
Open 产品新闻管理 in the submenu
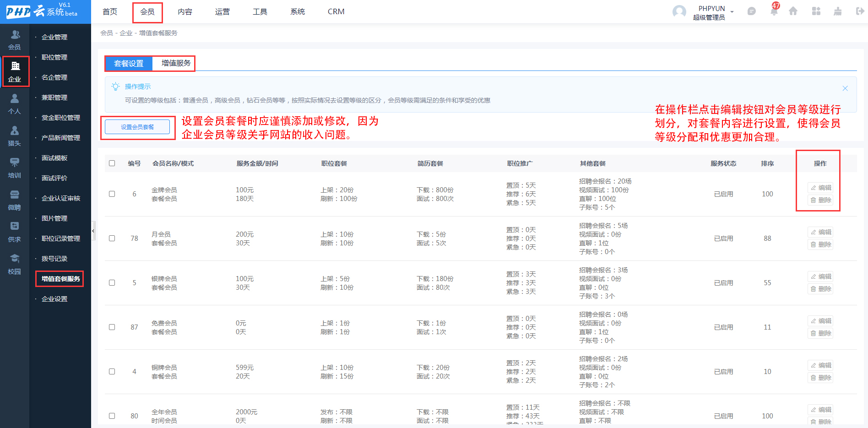pyautogui.click(x=61, y=138)
